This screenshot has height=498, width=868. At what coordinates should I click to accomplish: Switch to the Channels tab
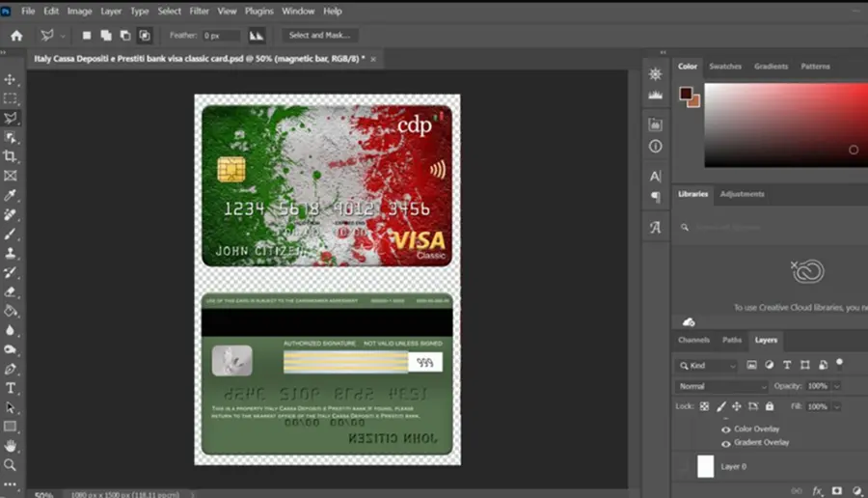693,340
